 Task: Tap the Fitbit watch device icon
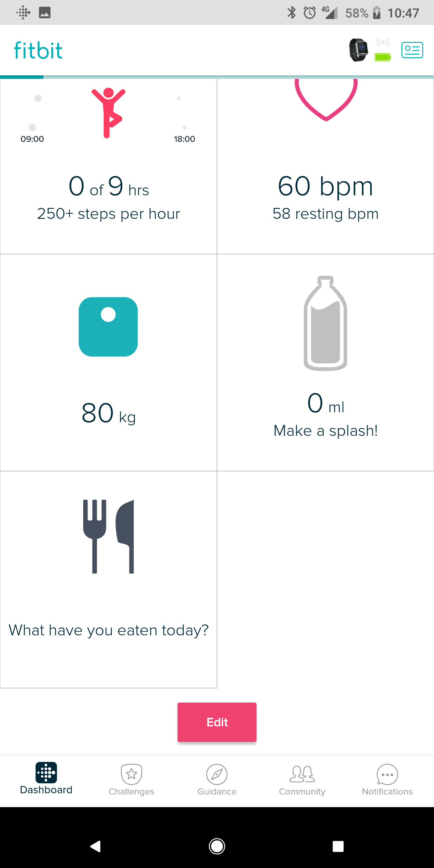[359, 50]
